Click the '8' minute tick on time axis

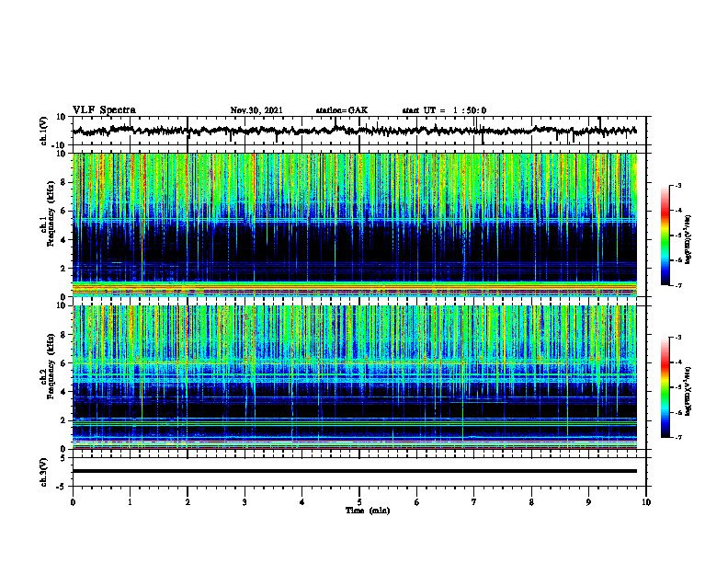[531, 502]
